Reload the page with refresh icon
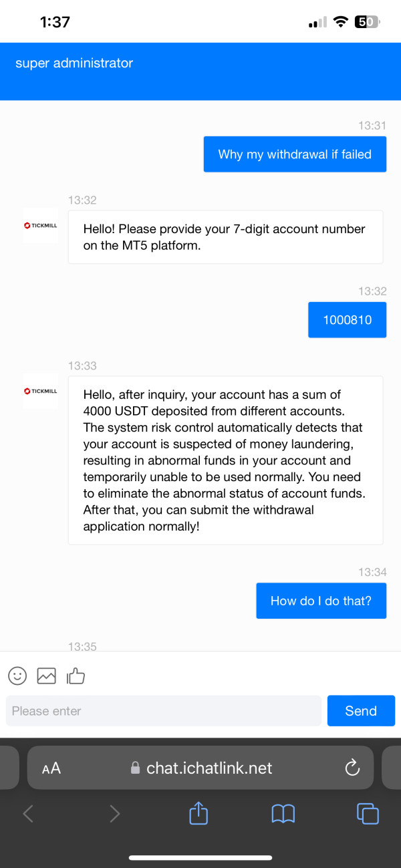The height and width of the screenshot is (868, 401). coord(352,768)
